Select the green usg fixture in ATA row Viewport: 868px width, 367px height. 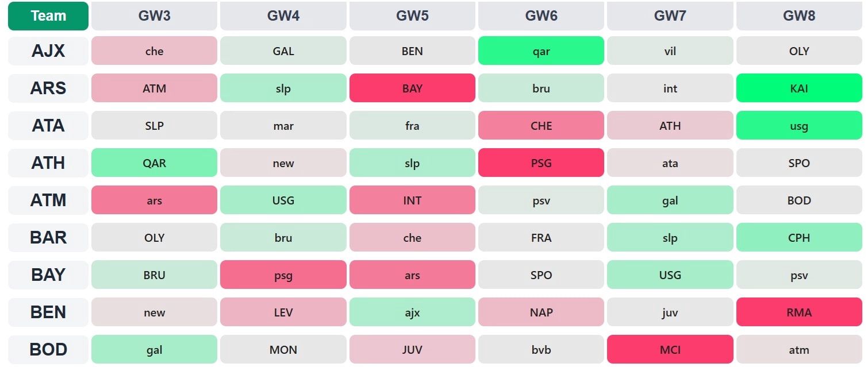pos(799,126)
